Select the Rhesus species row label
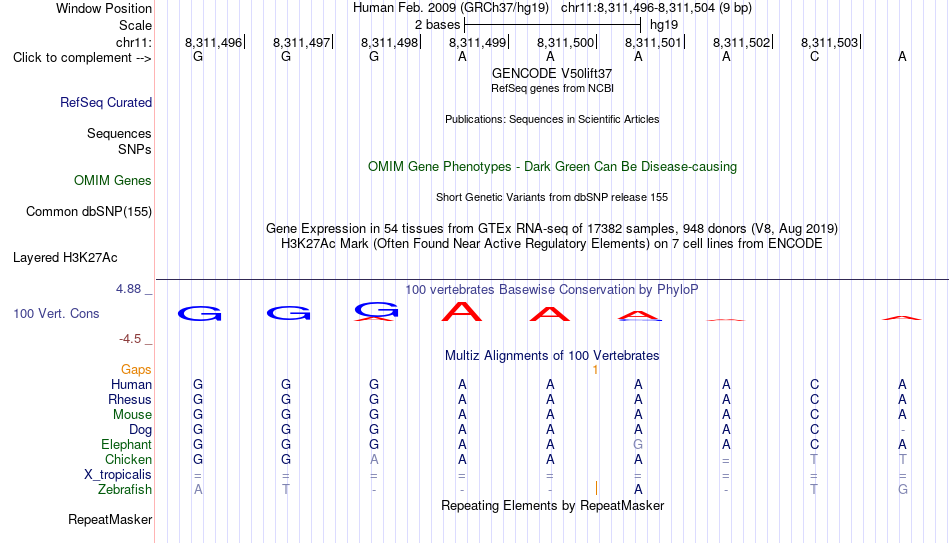This screenshot has width=950, height=543. click(130, 399)
